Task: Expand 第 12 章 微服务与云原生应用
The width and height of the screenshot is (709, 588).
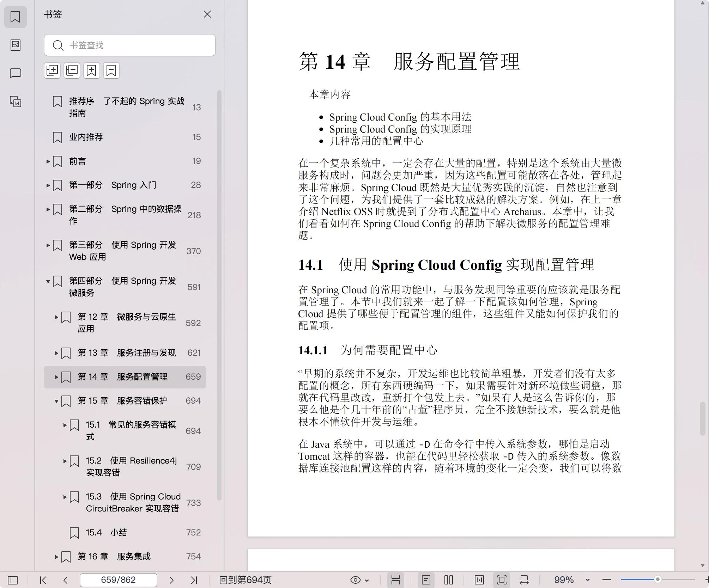Action: (56, 317)
